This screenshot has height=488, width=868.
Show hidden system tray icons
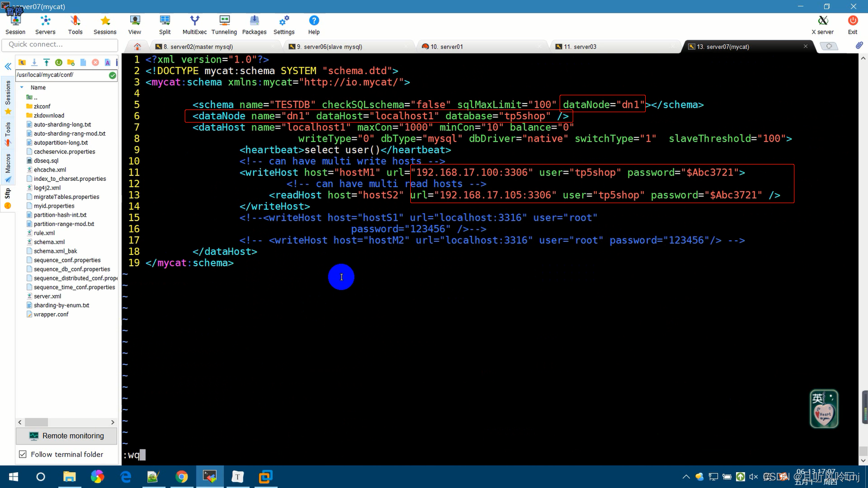pyautogui.click(x=686, y=477)
